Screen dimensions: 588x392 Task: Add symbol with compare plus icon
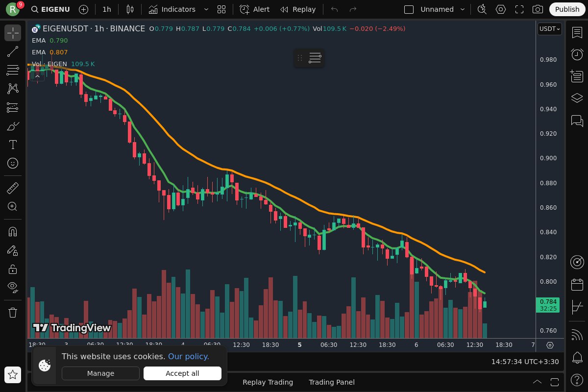coord(83,9)
